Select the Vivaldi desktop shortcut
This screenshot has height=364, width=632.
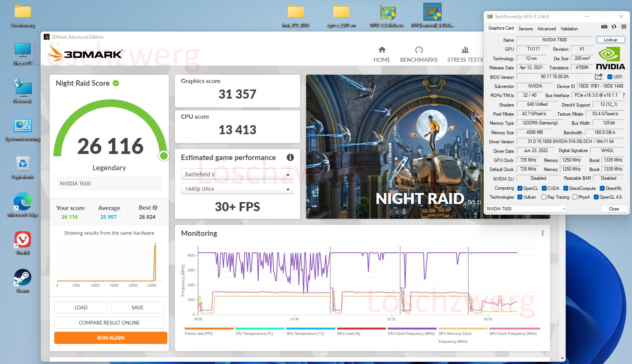pos(23,243)
